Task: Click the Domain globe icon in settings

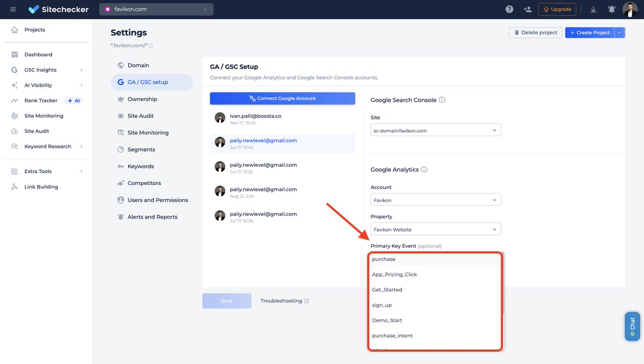Action: pyautogui.click(x=121, y=65)
